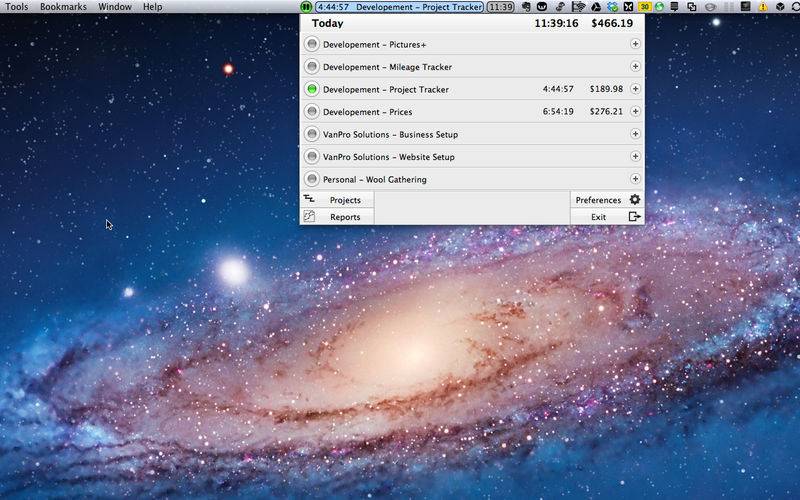Start timer for Developement – Pictures+
The image size is (800, 500).
[312, 44]
